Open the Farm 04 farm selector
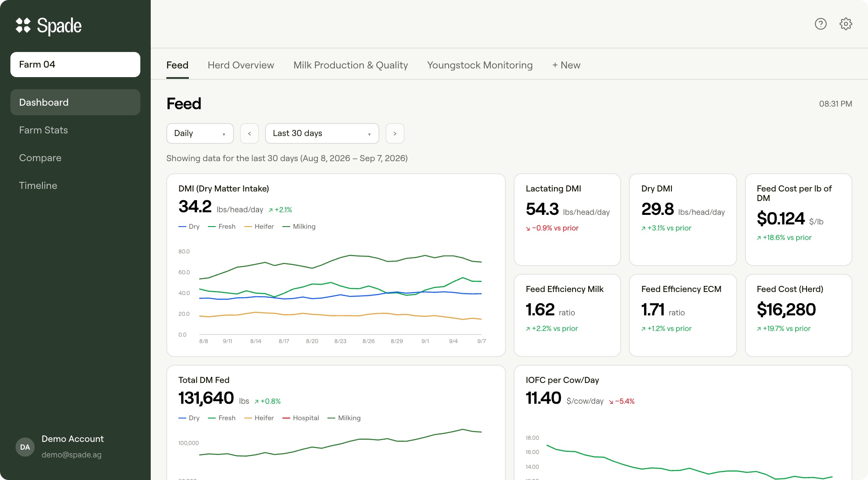The height and width of the screenshot is (480, 868). [75, 65]
